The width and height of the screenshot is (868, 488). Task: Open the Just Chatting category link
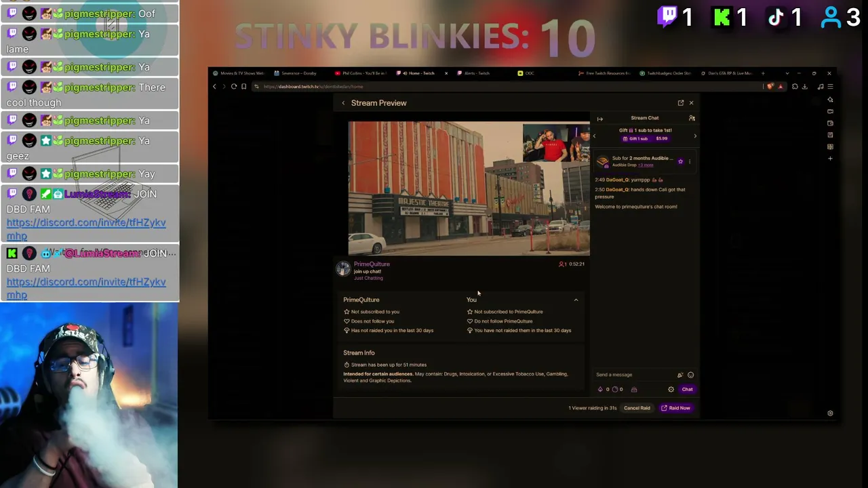tap(368, 278)
